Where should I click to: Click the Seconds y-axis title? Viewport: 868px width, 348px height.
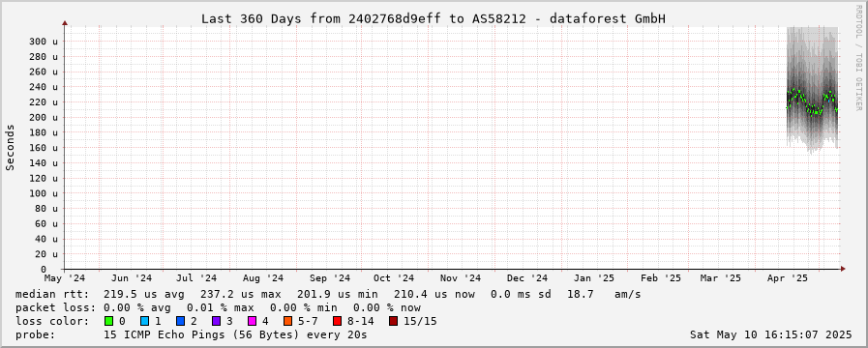pyautogui.click(x=11, y=147)
